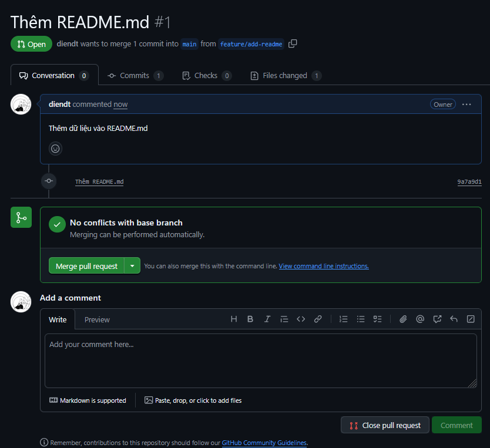The width and height of the screenshot is (490, 448).
Task: Click the italic formatting icon
Action: [267, 319]
